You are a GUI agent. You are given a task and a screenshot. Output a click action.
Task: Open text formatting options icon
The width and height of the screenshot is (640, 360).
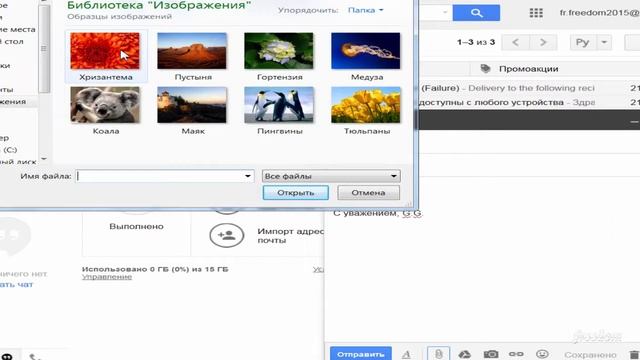pyautogui.click(x=407, y=354)
